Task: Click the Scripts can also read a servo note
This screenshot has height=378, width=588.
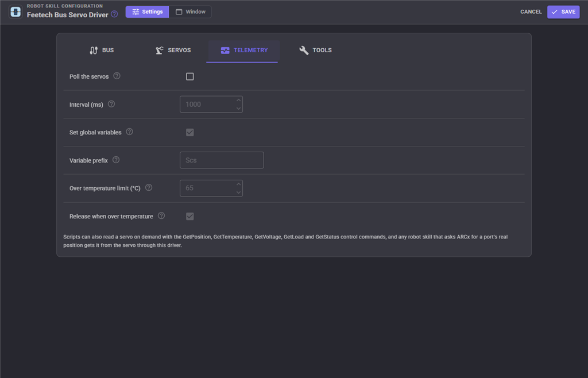Action: (x=285, y=241)
